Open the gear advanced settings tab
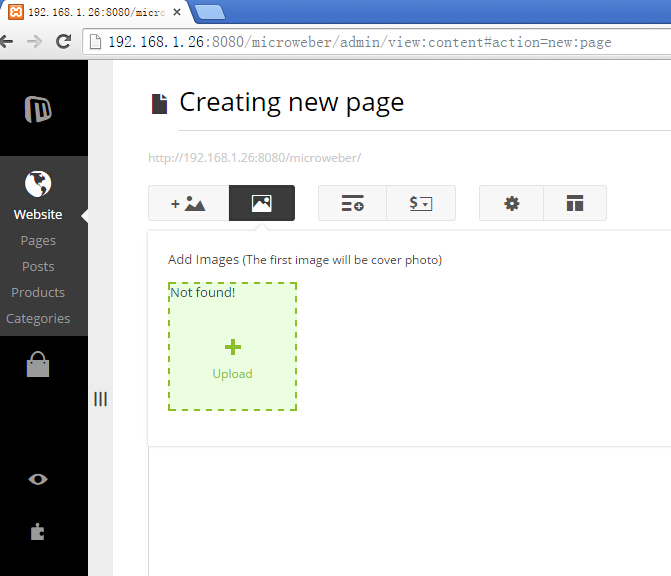 click(511, 203)
